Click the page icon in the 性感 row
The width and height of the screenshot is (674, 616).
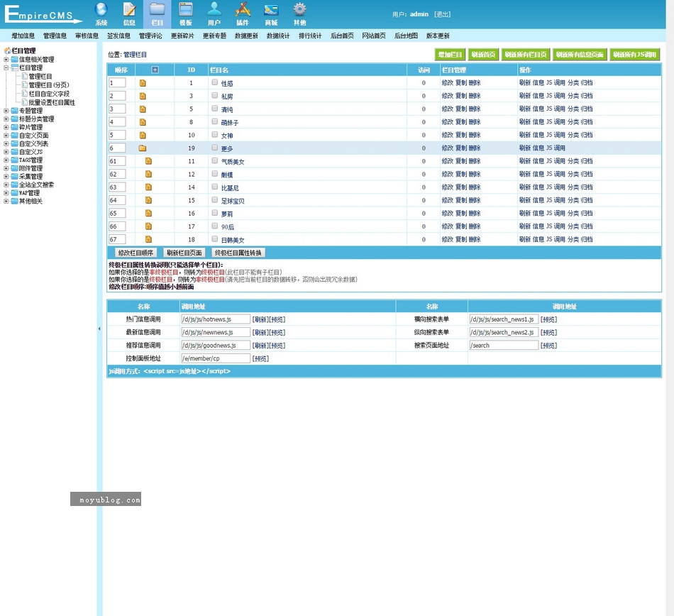pos(143,83)
